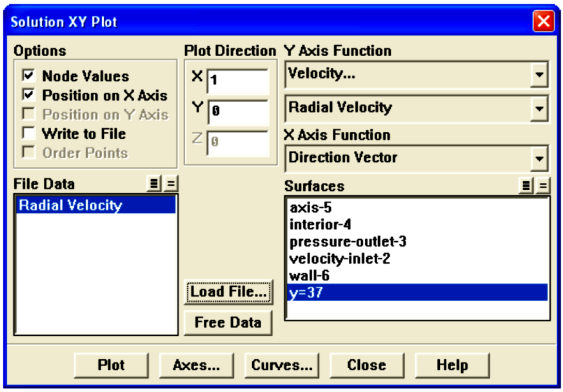Select axis-5 in the Surfaces list
This screenshot has width=563, height=392.
pos(312,209)
